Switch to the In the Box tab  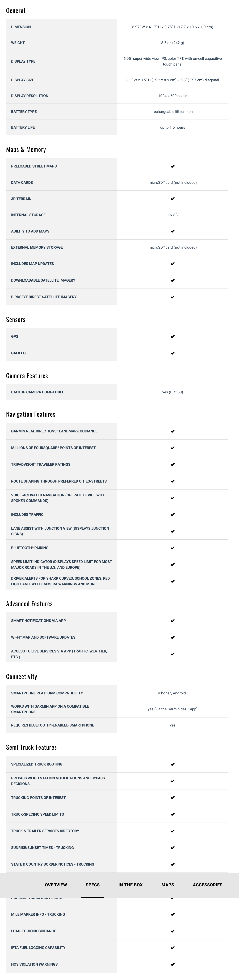pyautogui.click(x=130, y=884)
